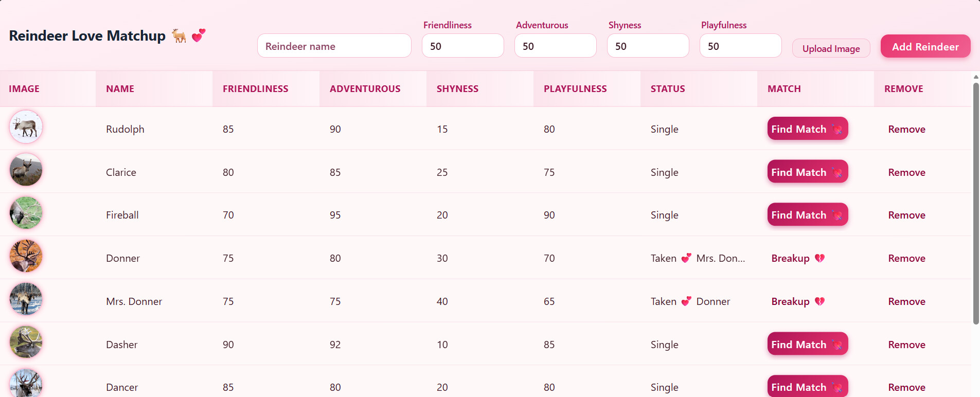Click Donner's antlered reindeer avatar

click(x=26, y=256)
